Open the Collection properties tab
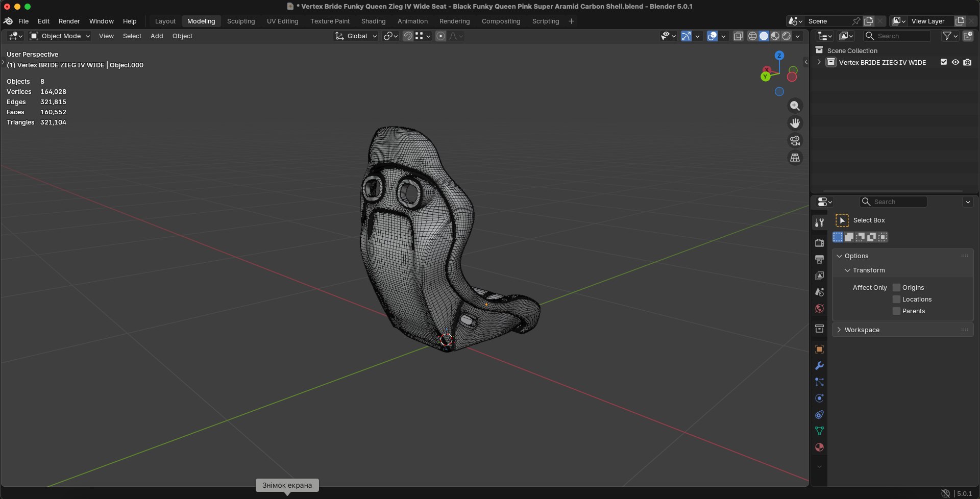 pyautogui.click(x=819, y=329)
